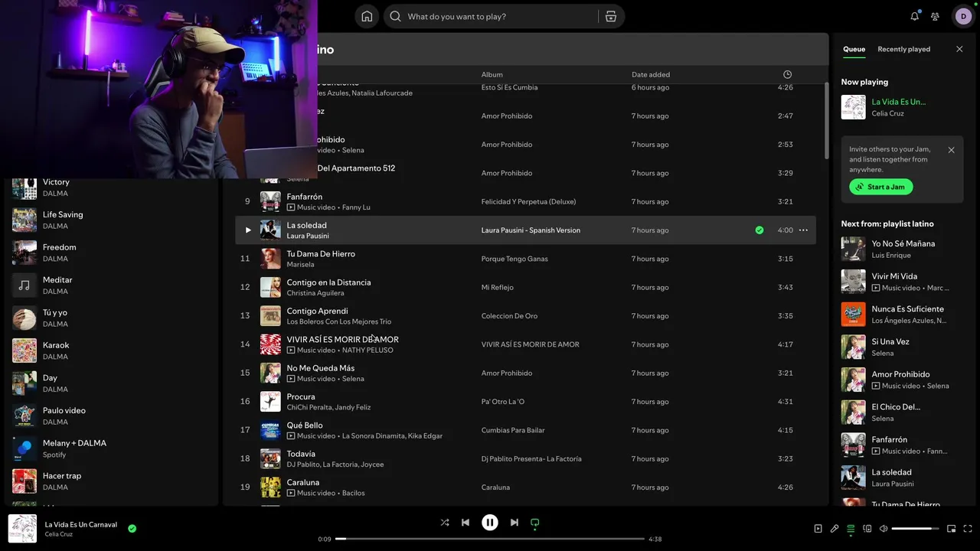Toggle shuffle playback
Image resolution: width=980 pixels, height=551 pixels.
(x=445, y=523)
